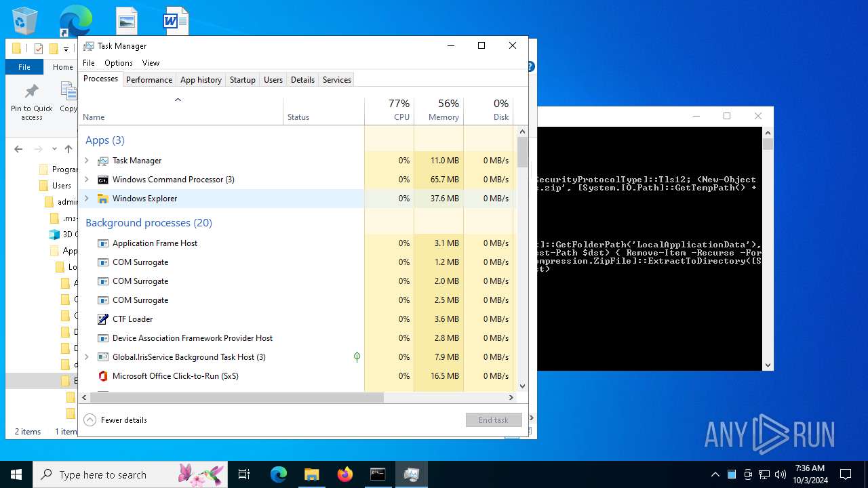This screenshot has width=868, height=488.
Task: Click the 65.7 MB memory value
Action: point(445,180)
